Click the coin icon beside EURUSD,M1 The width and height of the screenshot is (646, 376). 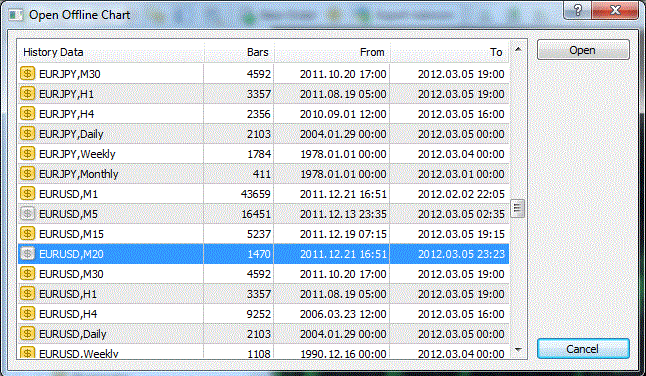[x=27, y=194]
